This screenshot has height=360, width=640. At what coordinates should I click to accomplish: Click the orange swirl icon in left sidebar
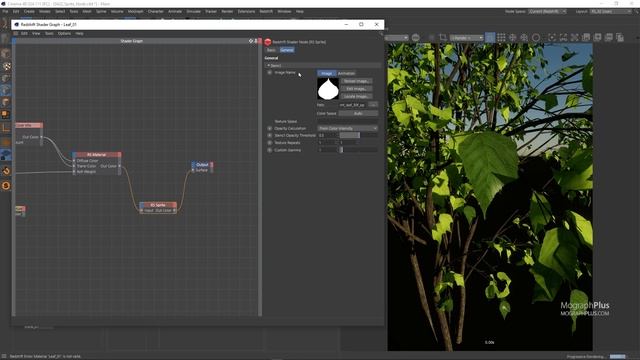(x=6, y=171)
